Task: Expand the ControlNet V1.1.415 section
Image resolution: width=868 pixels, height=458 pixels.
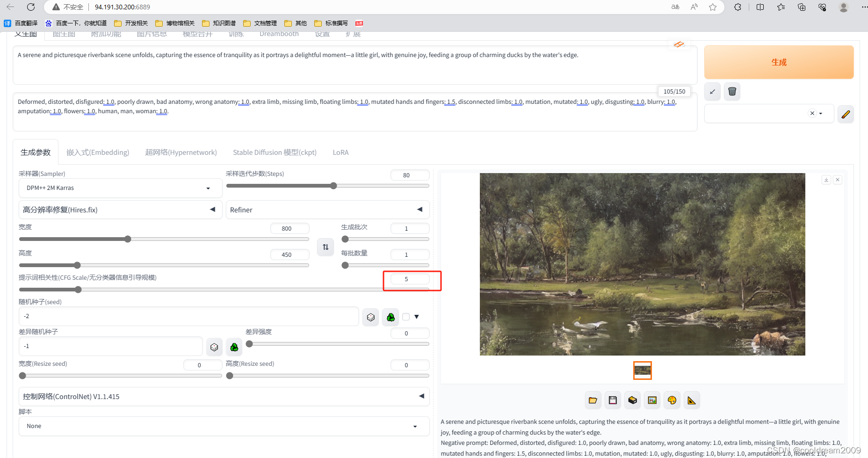Action: 224,396
